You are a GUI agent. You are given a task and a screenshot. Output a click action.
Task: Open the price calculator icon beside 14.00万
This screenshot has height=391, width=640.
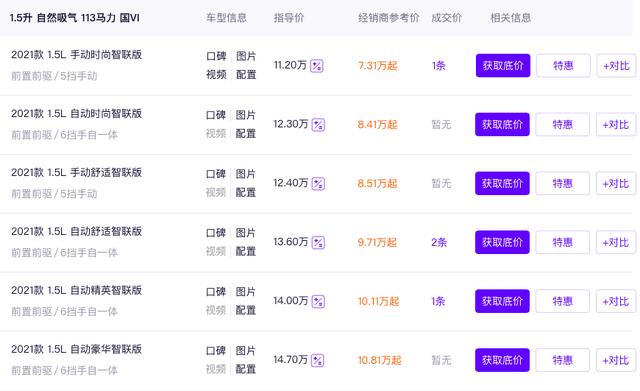[318, 301]
